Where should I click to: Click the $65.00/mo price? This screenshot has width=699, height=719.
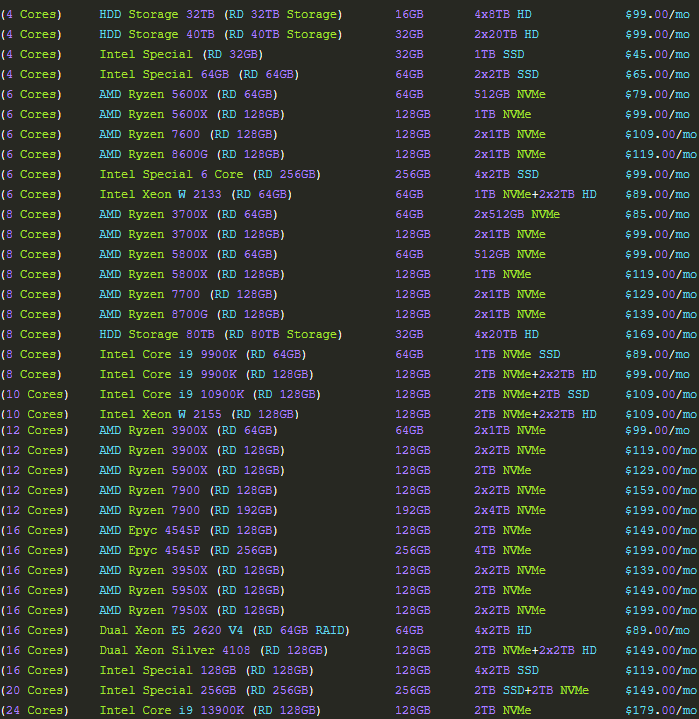pos(657,75)
